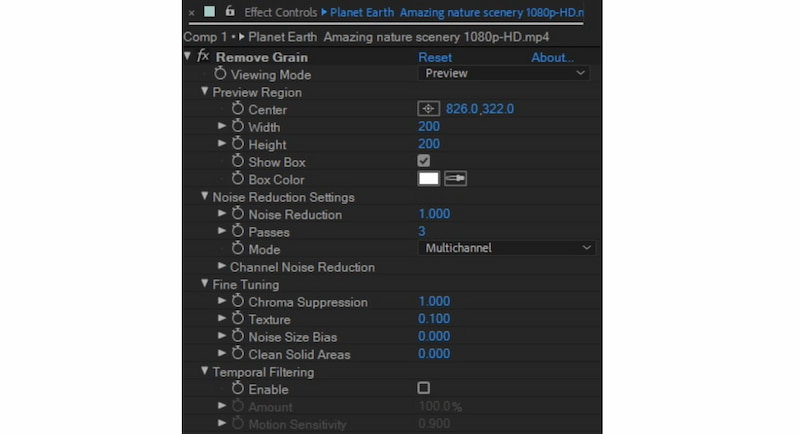Check the Temporal Filtering Enable checkbox
The width and height of the screenshot is (800, 434).
[423, 388]
